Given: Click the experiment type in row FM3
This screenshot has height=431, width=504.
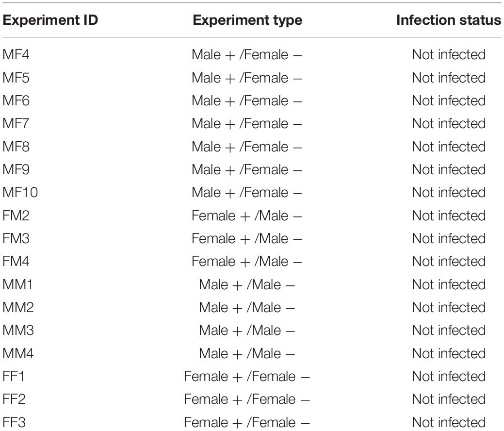Looking at the screenshot, I should pyautogui.click(x=247, y=239).
